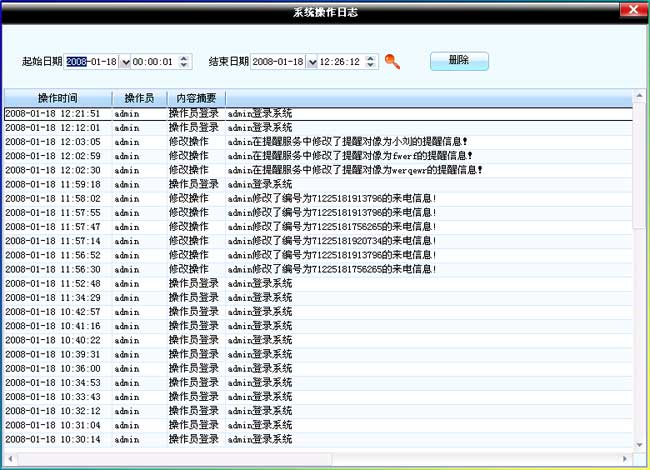Click the magnifier search icon

click(392, 62)
